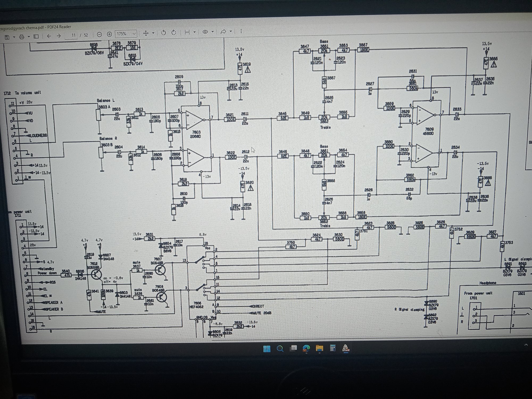The width and height of the screenshot is (532, 399).
Task: Toggle the eye view mode icon
Action: pos(205,32)
